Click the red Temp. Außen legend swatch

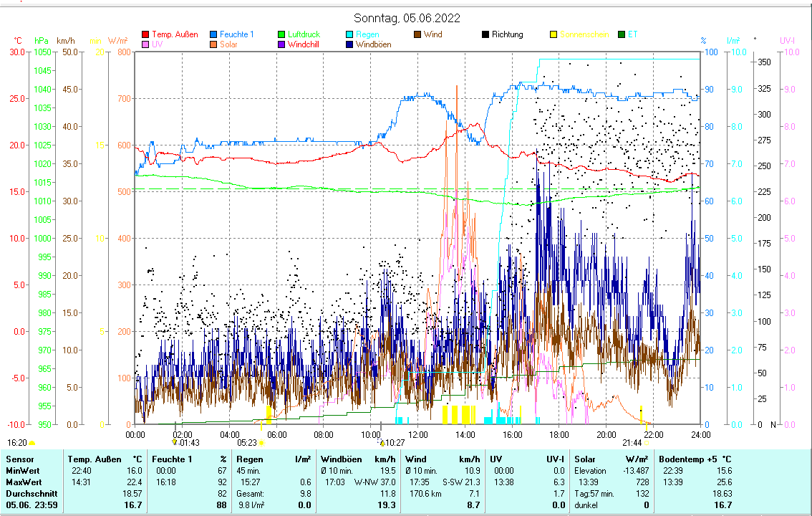145,34
